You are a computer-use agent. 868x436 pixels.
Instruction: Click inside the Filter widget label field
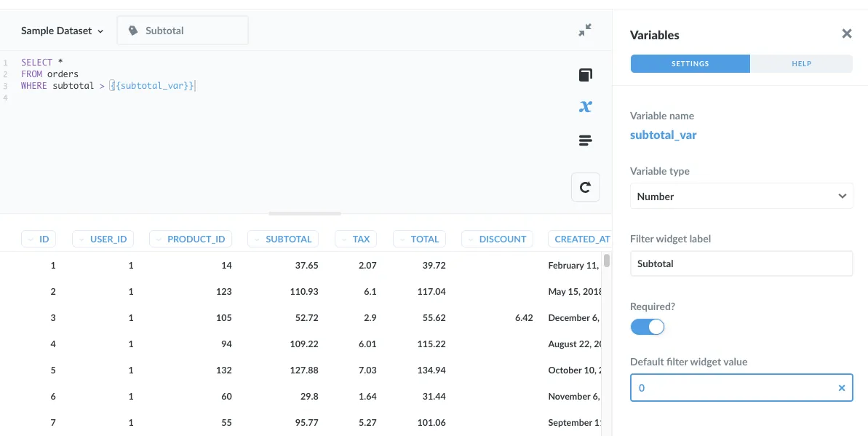point(741,263)
